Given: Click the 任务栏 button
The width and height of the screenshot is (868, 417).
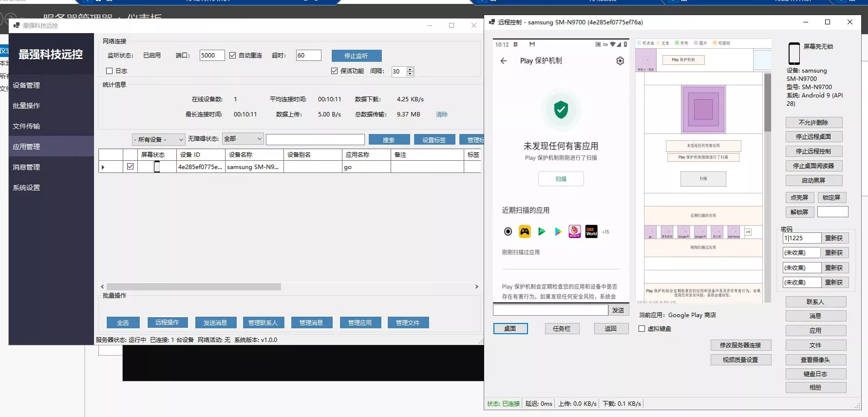Looking at the screenshot, I should tap(562, 328).
